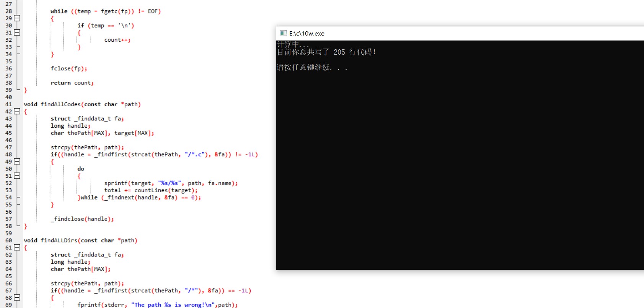644x308 pixels.
Task: Click line number 48 in the gutter
Action: click(x=8, y=154)
